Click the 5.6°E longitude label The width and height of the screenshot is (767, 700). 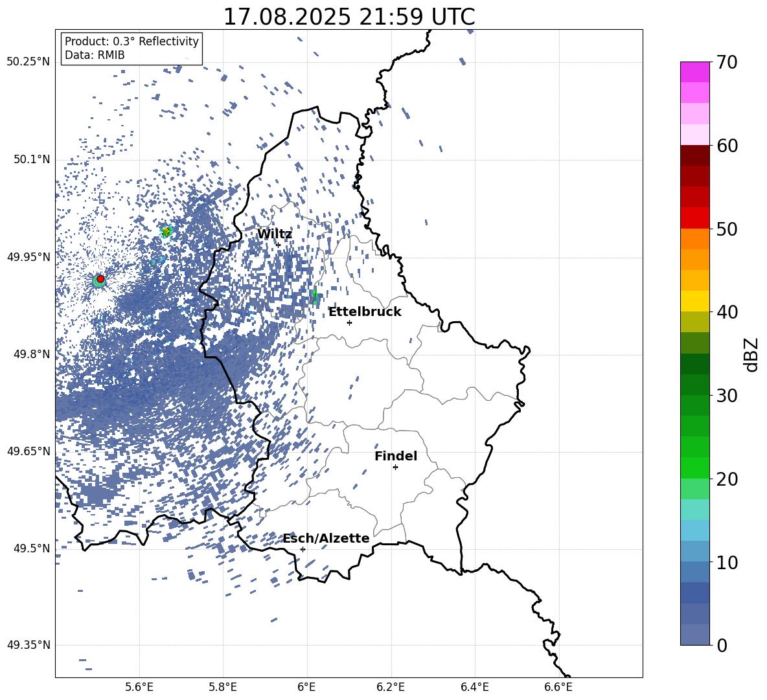tap(139, 687)
